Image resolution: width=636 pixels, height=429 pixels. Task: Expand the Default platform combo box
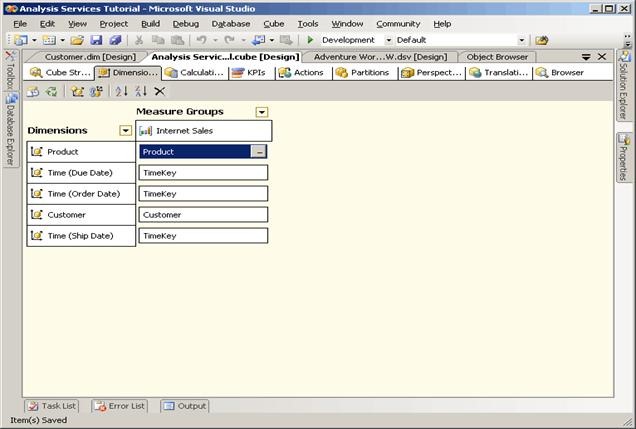pos(521,40)
